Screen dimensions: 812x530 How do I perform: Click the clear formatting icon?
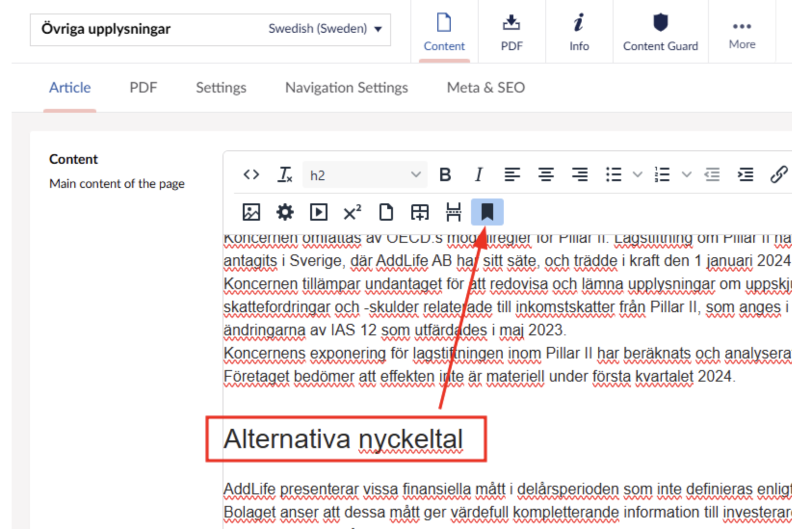(285, 174)
